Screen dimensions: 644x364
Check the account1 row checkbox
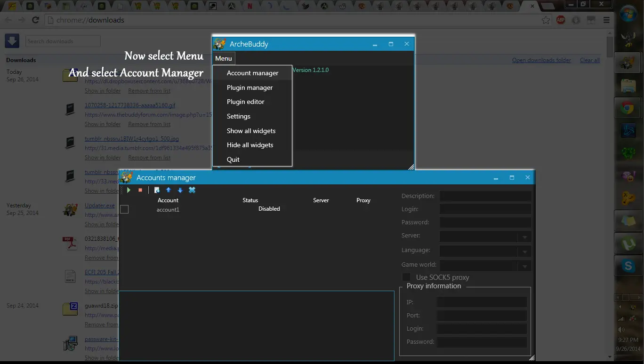[x=124, y=209]
